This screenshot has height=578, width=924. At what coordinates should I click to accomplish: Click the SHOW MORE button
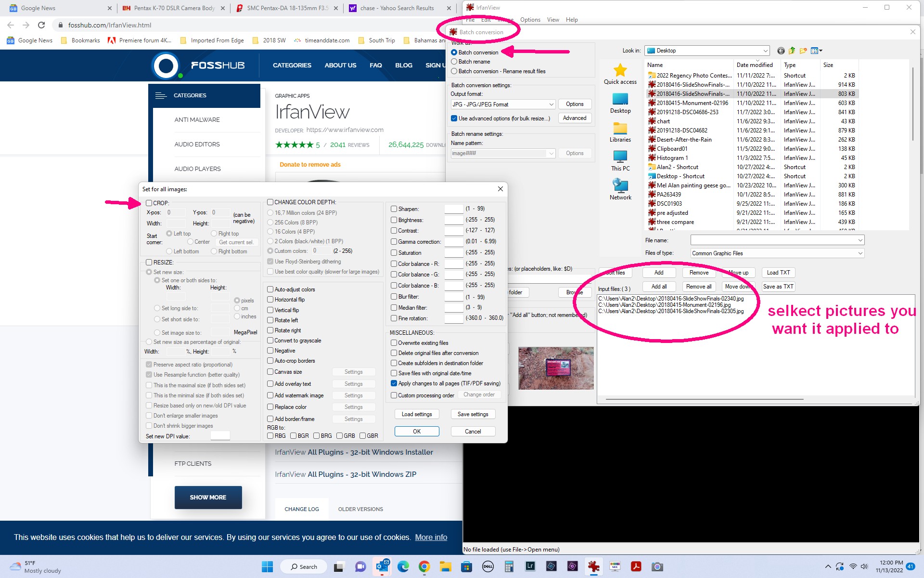[208, 498]
